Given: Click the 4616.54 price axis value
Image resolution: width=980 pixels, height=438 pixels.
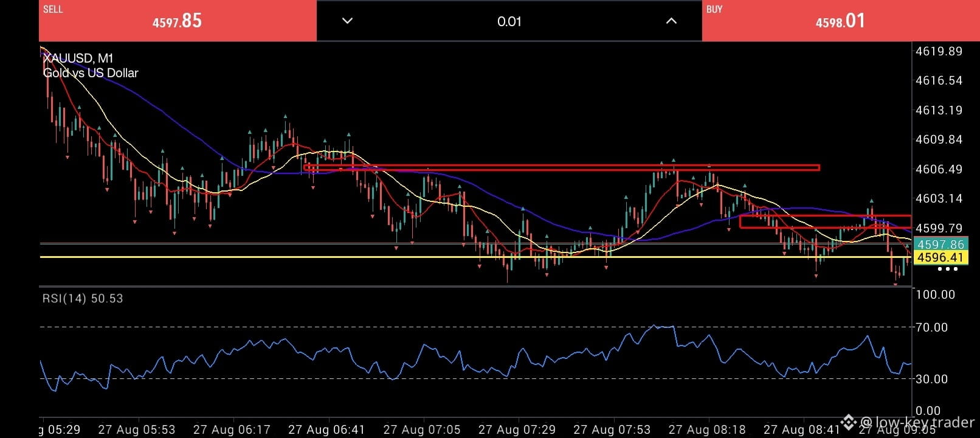Looking at the screenshot, I should [x=939, y=80].
